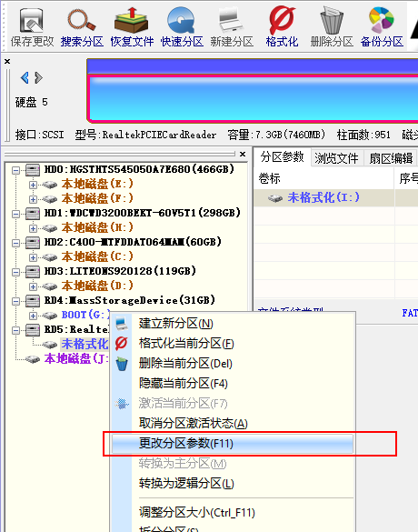Close the disk tree panel with X
The width and height of the screenshot is (418, 532).
click(243, 154)
